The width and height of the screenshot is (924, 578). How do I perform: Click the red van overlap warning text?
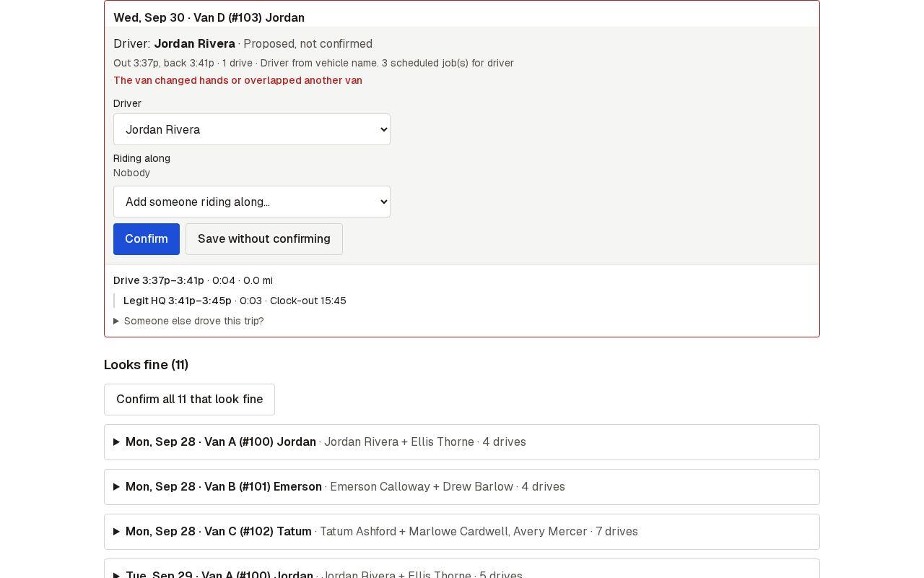pyautogui.click(x=237, y=80)
